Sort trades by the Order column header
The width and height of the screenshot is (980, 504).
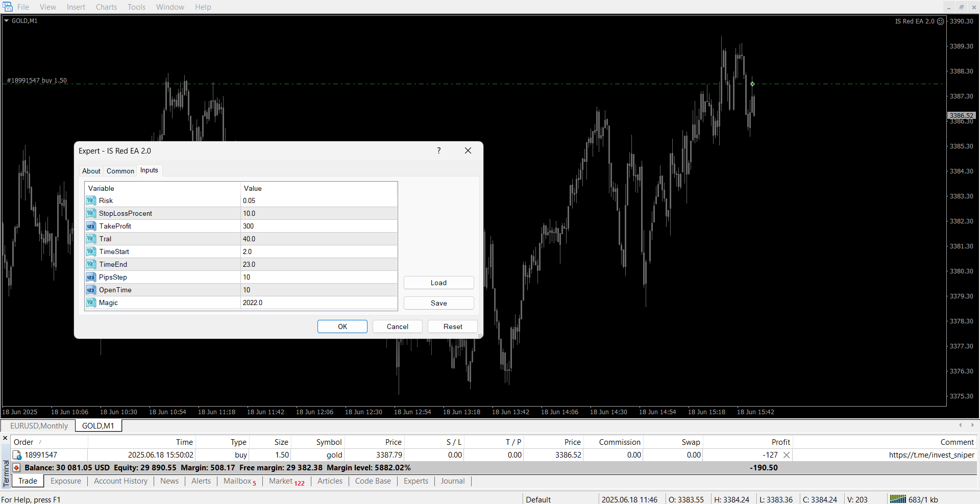pos(23,442)
